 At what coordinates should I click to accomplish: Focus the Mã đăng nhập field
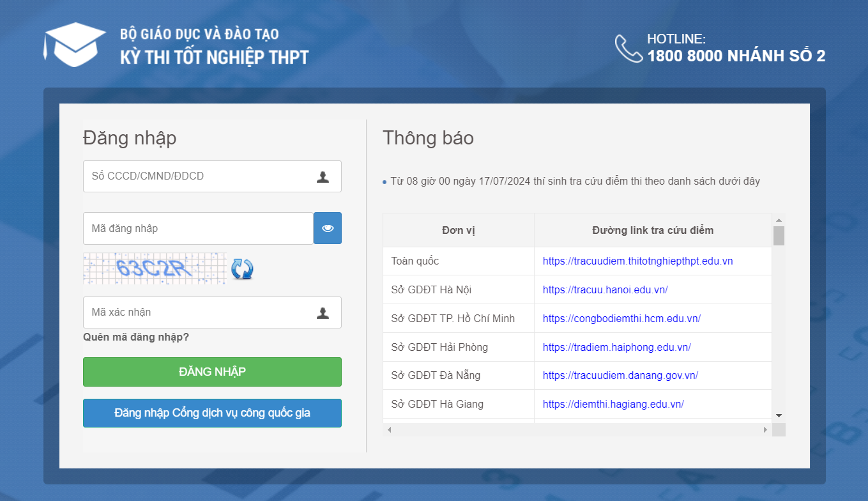coord(198,228)
